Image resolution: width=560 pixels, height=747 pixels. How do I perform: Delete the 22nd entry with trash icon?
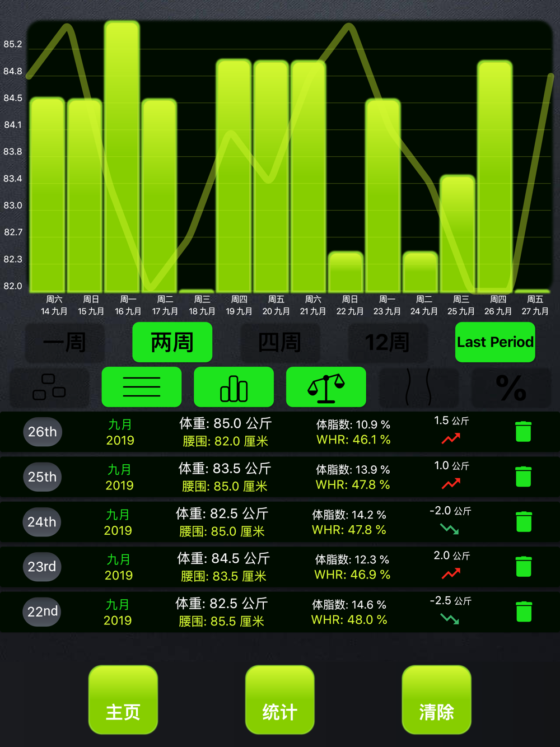click(x=524, y=611)
